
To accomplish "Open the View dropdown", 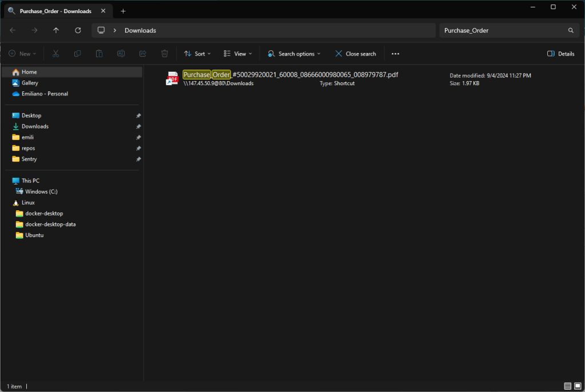I will (x=238, y=54).
